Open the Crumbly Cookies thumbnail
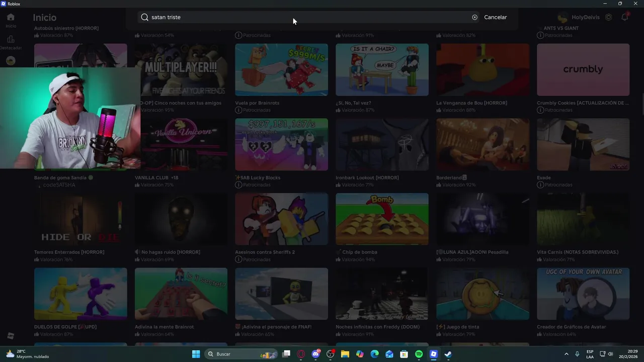The width and height of the screenshot is (644, 362). [583, 69]
